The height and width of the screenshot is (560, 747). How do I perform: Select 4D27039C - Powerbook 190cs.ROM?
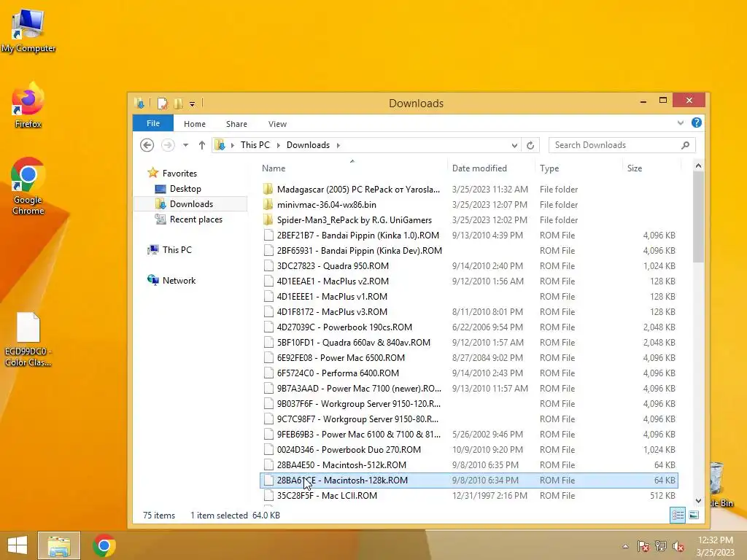469,327
